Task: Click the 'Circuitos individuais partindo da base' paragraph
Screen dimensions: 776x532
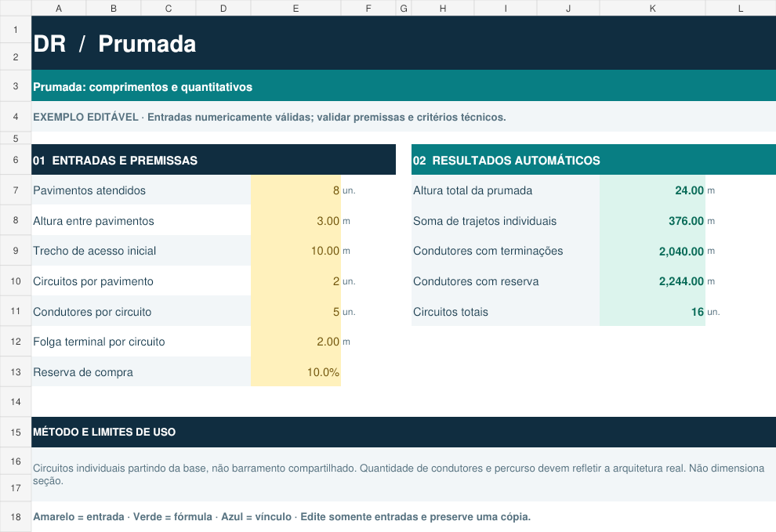Action: click(x=404, y=474)
